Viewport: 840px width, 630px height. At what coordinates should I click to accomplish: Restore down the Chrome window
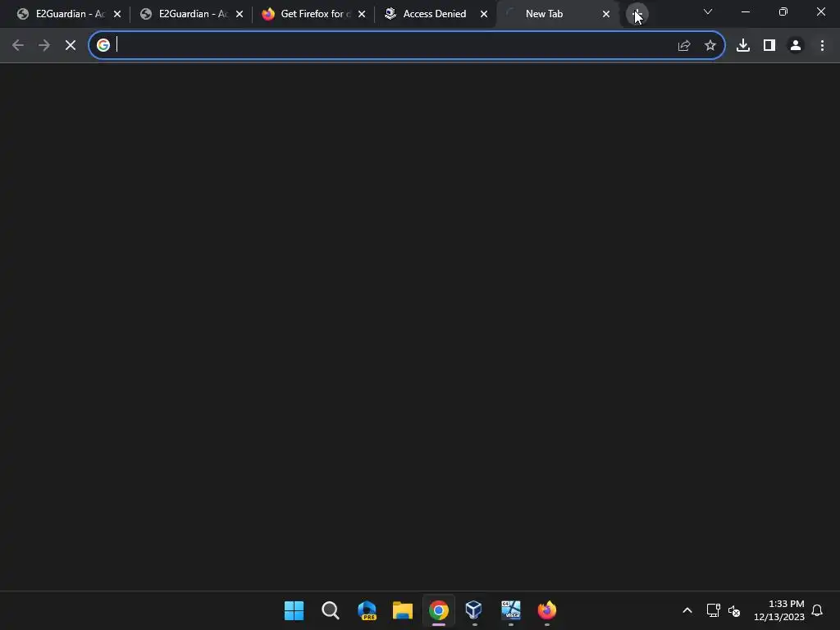[783, 11]
